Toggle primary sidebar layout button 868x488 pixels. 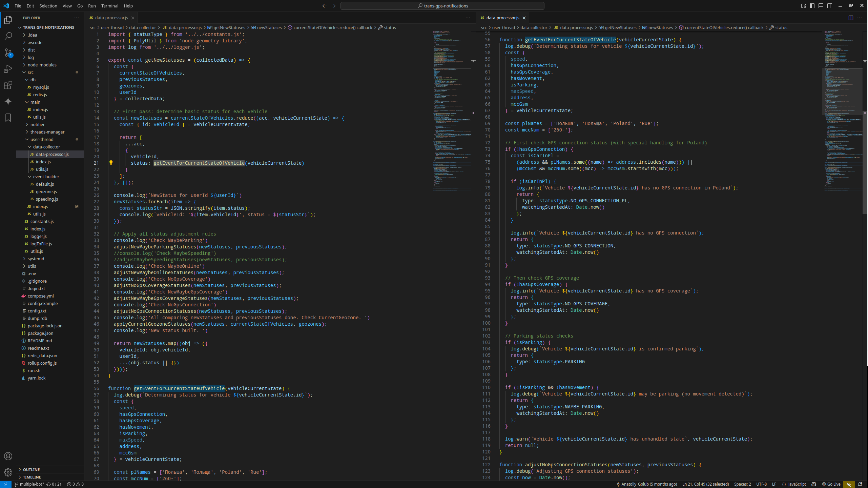[812, 6]
